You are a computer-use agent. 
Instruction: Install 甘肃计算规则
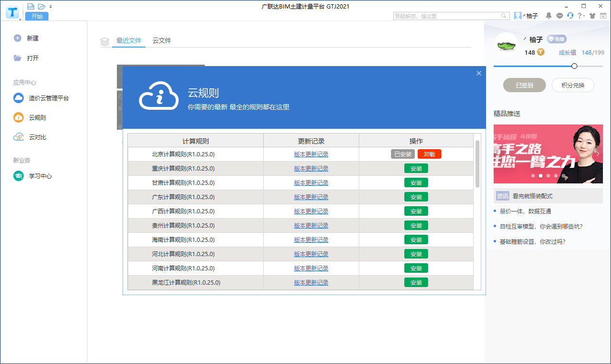[416, 182]
